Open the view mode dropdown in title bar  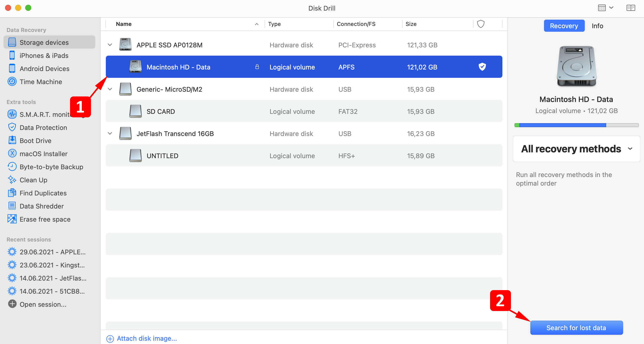click(606, 8)
